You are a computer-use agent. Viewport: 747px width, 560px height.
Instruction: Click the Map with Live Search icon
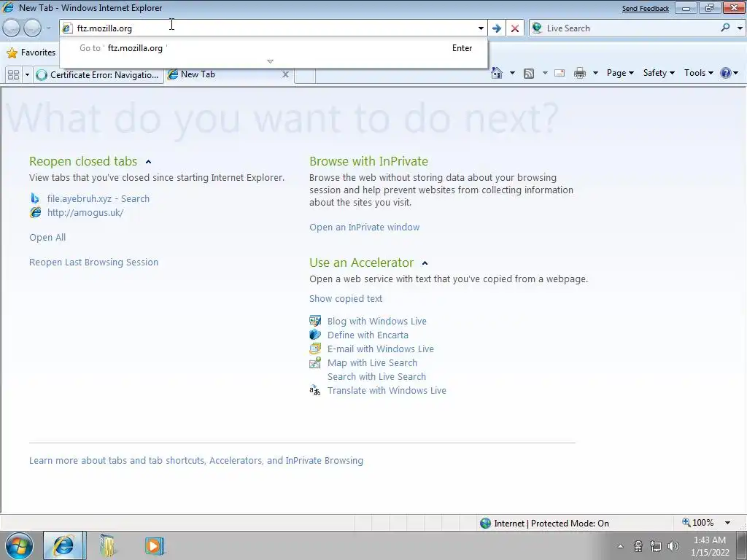[315, 363]
